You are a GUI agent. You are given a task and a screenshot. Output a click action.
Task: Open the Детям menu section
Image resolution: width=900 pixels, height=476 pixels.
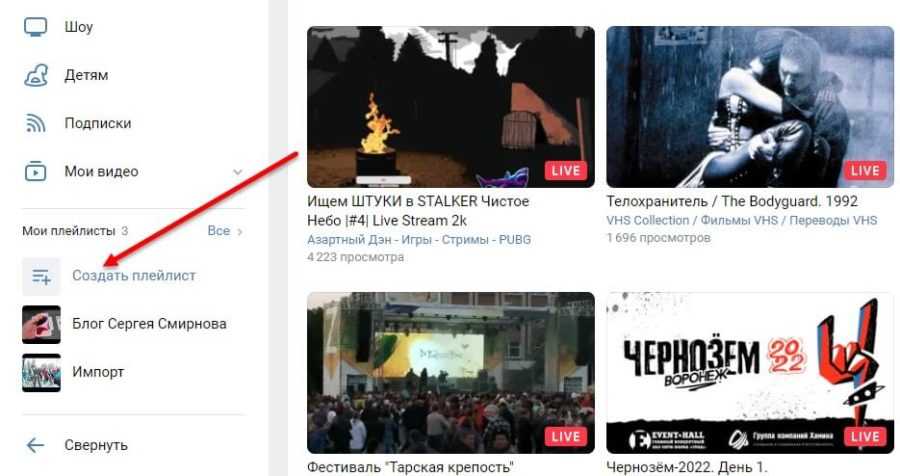(86, 75)
